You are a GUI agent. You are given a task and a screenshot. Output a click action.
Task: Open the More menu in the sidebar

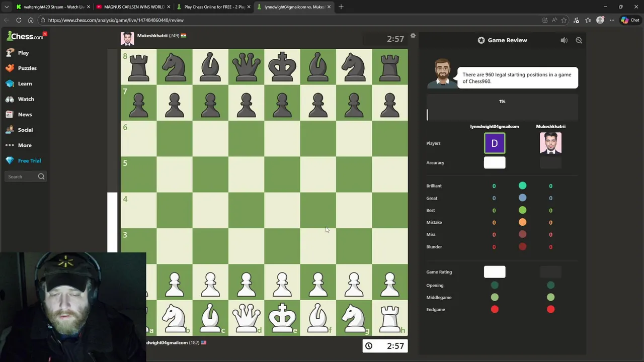[x=19, y=145]
